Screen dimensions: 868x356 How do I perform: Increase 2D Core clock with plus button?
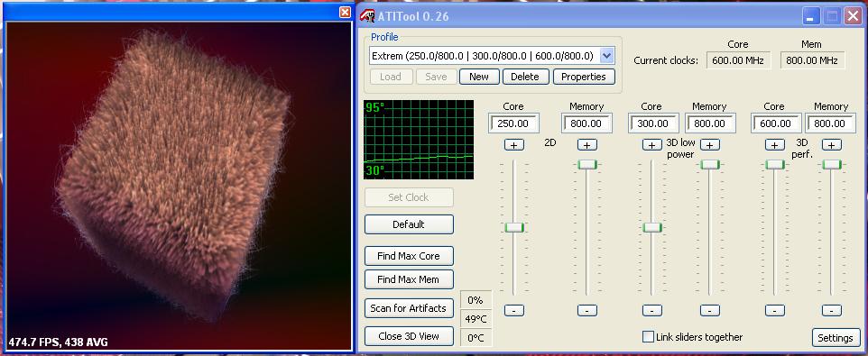(513, 145)
